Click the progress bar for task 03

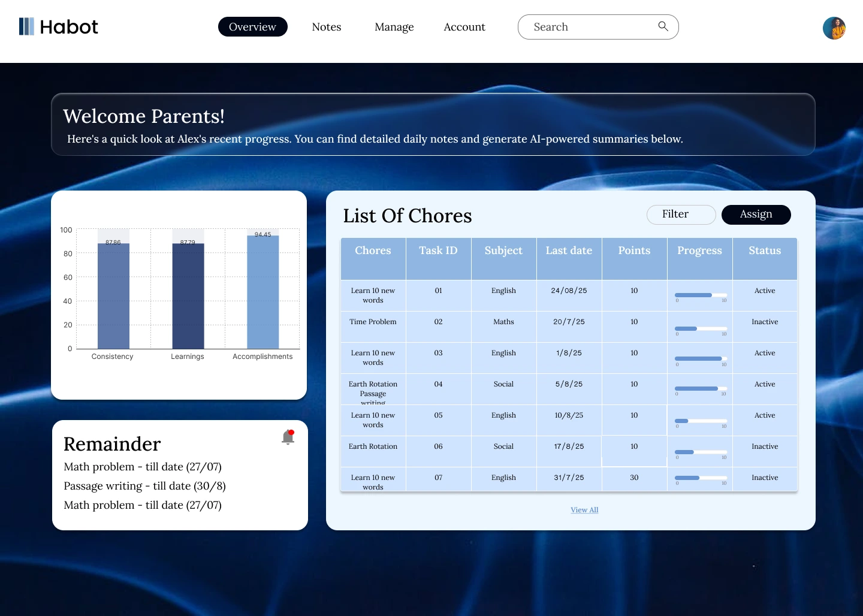click(701, 359)
